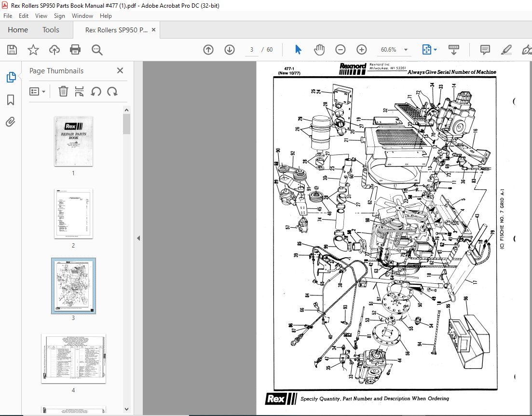Print the document using printer icon

pyautogui.click(x=75, y=50)
